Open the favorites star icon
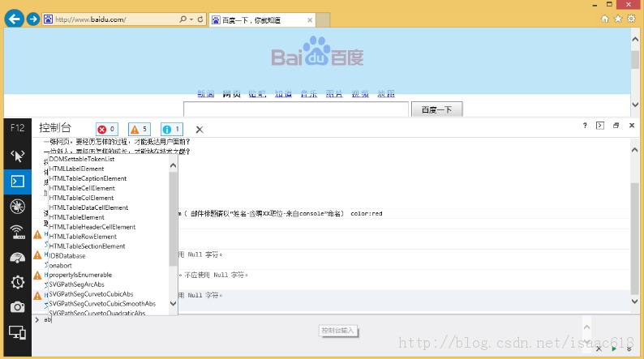 tap(618, 19)
